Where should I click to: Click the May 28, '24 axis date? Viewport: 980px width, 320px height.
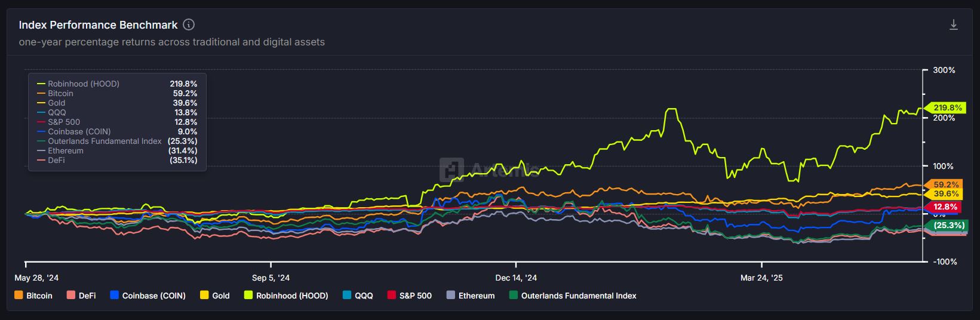36,278
